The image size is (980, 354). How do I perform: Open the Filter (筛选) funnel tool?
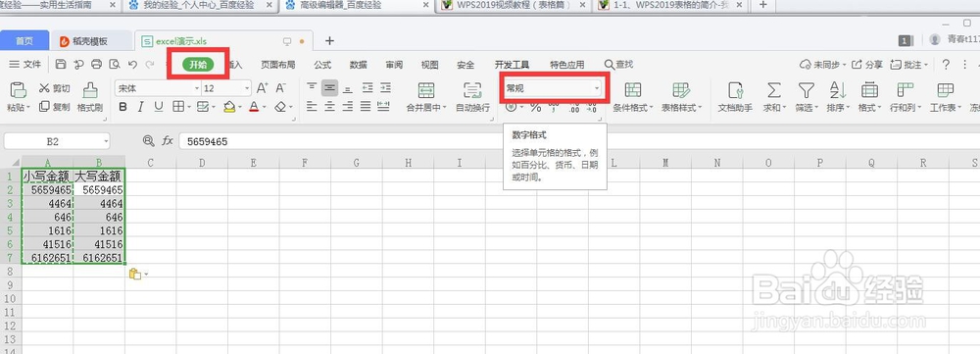click(807, 97)
